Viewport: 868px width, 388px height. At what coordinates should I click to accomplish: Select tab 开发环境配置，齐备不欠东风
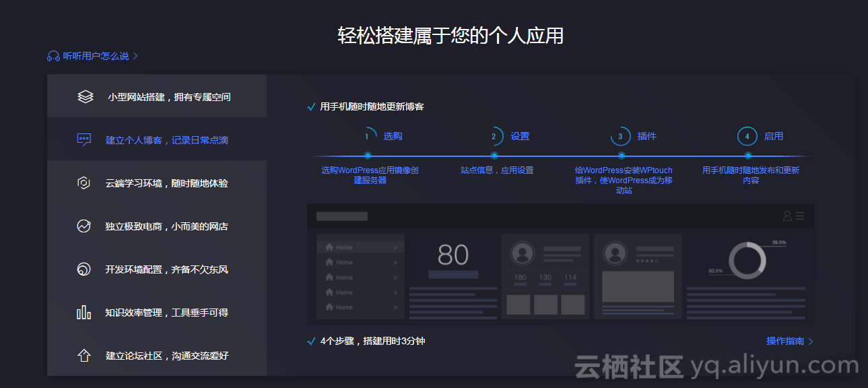click(157, 269)
